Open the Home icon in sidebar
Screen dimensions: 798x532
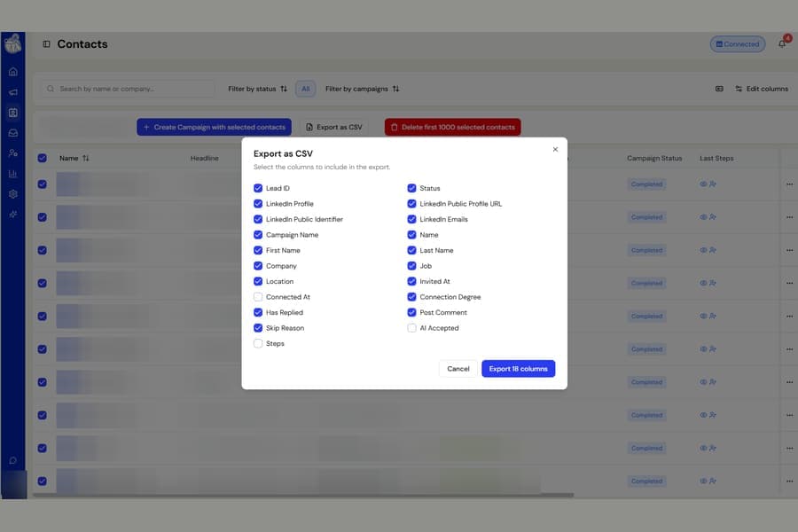pyautogui.click(x=13, y=72)
